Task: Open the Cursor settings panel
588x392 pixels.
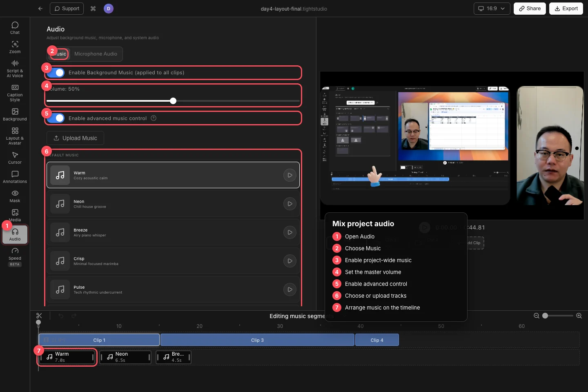Action: click(15, 158)
